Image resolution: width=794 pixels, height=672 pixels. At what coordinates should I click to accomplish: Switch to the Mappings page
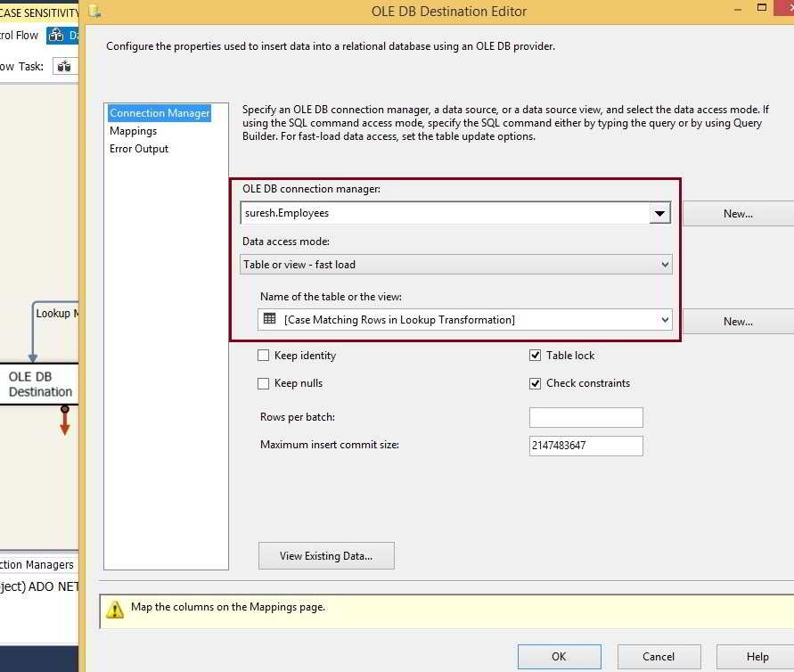(133, 131)
